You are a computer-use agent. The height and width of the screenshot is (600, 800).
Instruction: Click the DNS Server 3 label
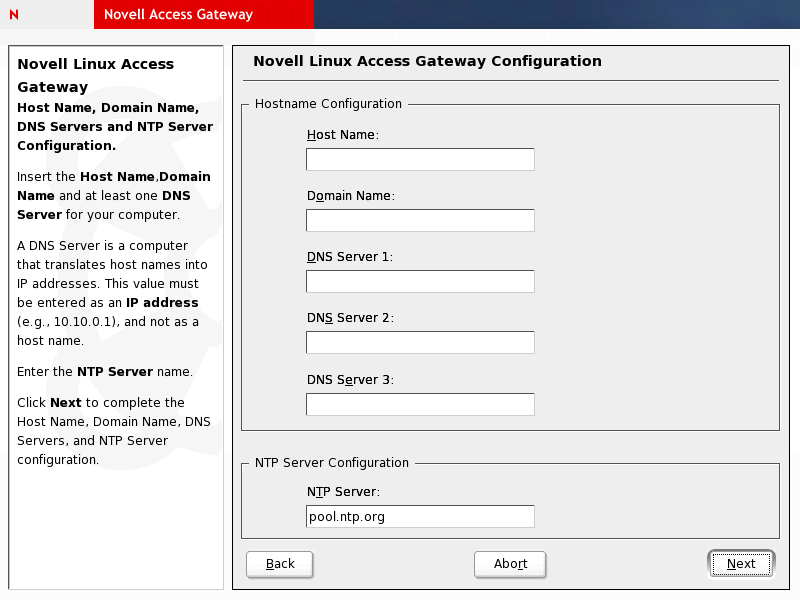pos(350,380)
